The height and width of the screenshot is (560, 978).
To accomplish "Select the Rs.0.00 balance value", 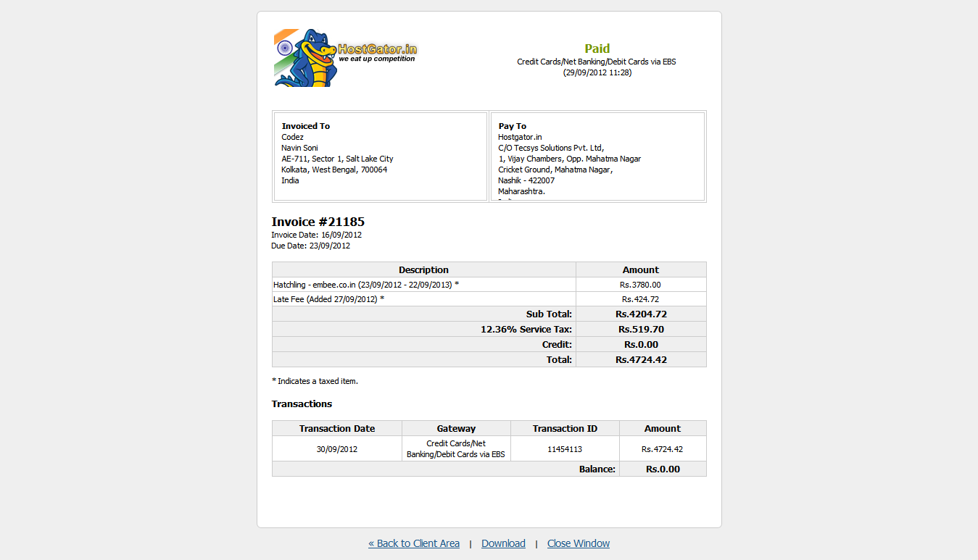I will coord(663,469).
